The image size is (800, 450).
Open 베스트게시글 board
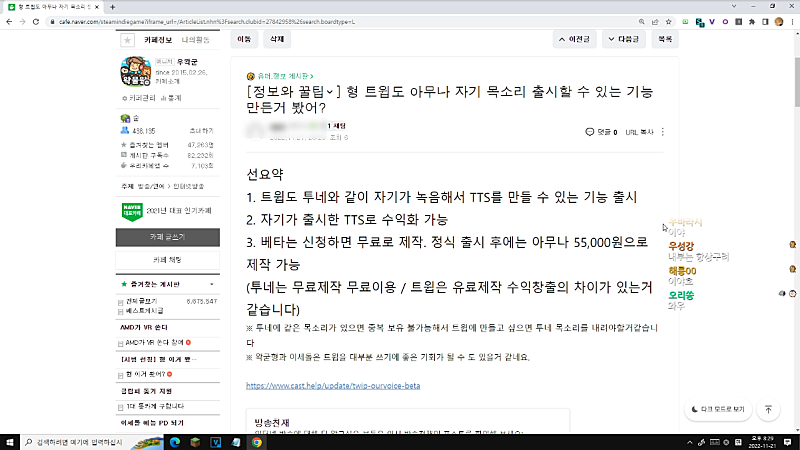144,311
